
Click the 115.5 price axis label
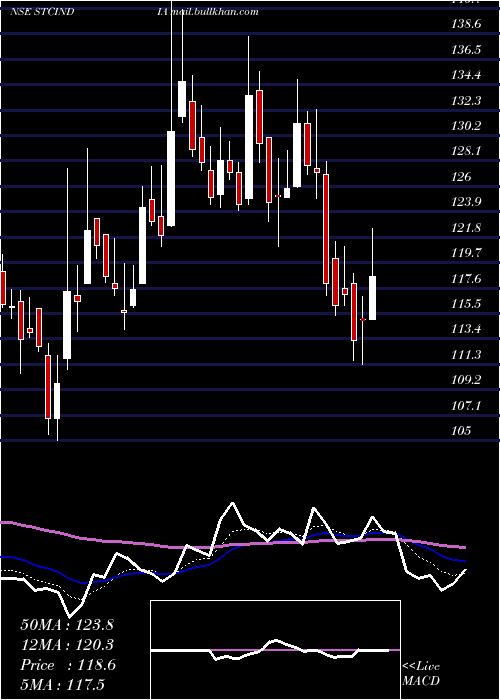click(467, 304)
